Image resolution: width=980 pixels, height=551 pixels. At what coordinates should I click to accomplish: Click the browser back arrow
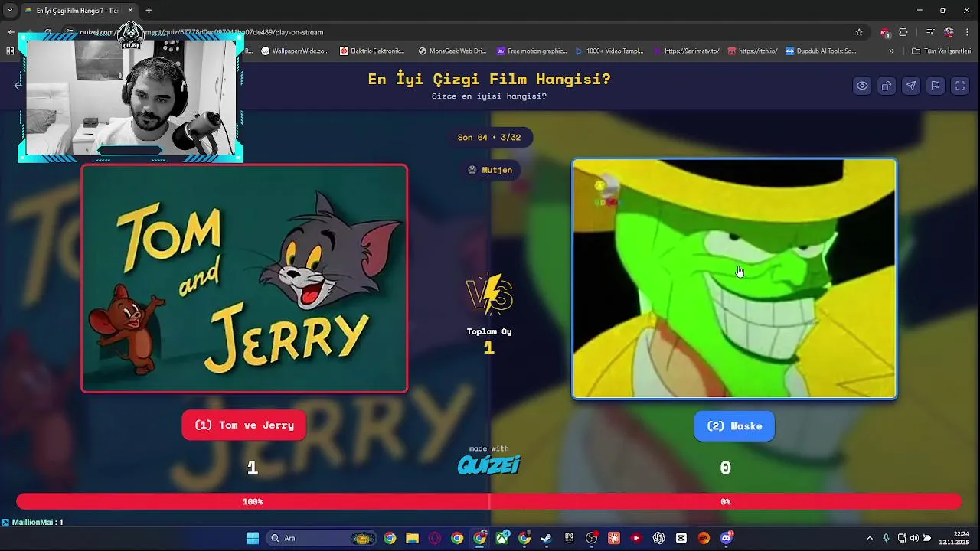11,32
